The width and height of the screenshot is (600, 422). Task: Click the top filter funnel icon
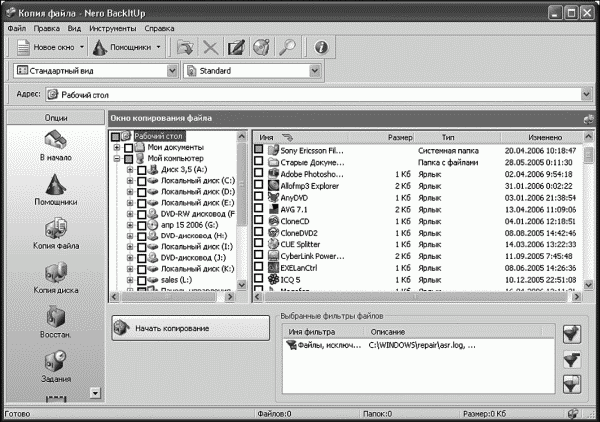[572, 335]
